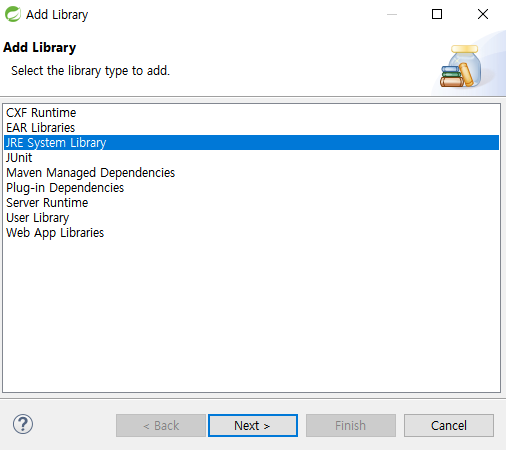Screen dimensions: 506x450
Task: Click the Finish button
Action: pyautogui.click(x=351, y=425)
